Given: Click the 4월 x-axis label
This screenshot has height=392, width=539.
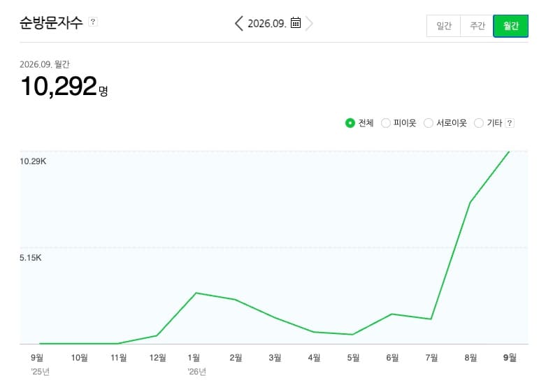Looking at the screenshot, I should (314, 358).
